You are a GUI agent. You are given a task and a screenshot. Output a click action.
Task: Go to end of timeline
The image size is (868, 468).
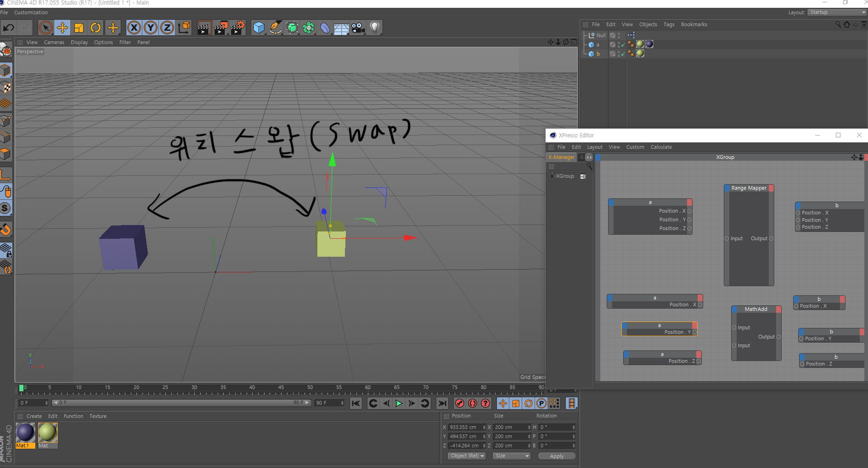pyautogui.click(x=442, y=403)
